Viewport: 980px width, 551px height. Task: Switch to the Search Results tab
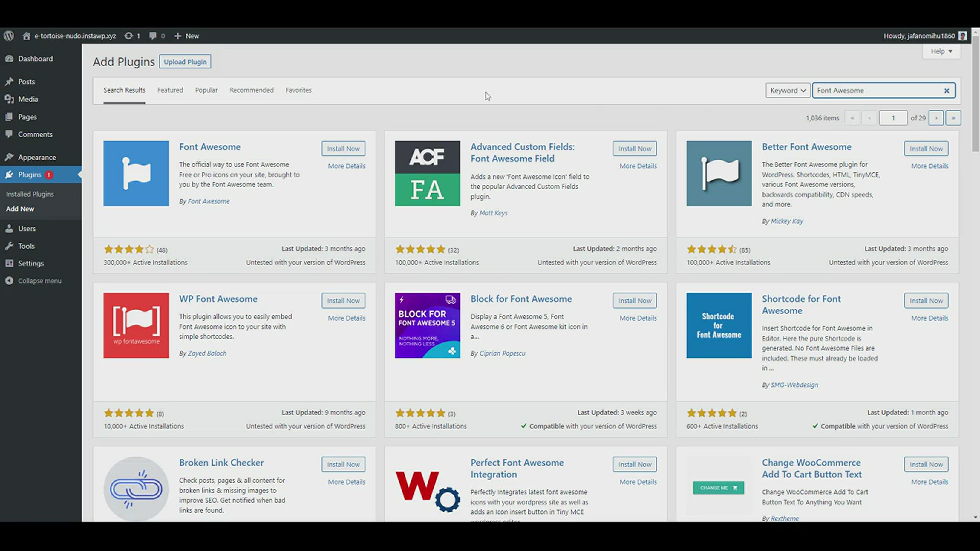tap(124, 90)
